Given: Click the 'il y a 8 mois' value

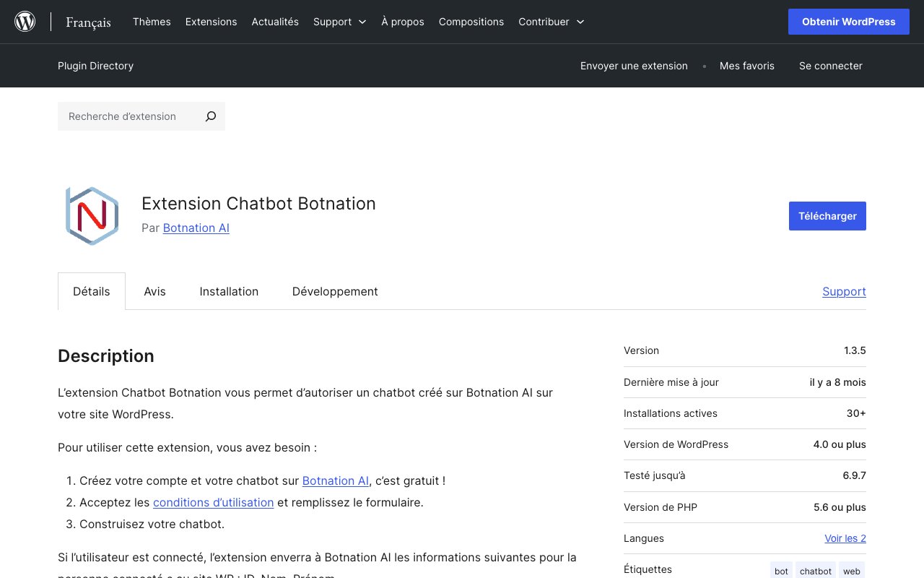Looking at the screenshot, I should [x=837, y=382].
